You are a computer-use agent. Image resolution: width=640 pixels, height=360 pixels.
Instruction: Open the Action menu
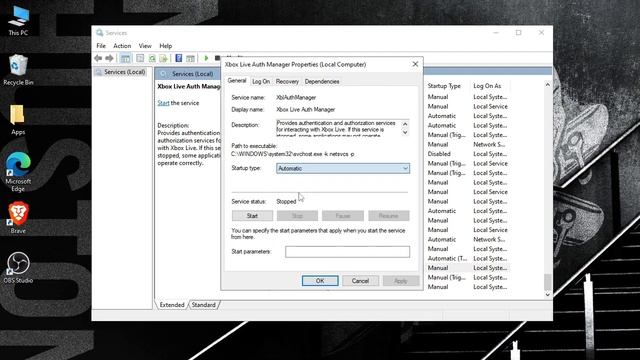pos(122,46)
